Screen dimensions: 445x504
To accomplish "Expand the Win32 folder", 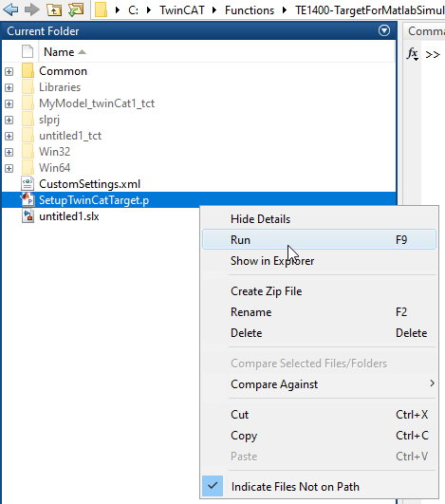I will [x=9, y=152].
